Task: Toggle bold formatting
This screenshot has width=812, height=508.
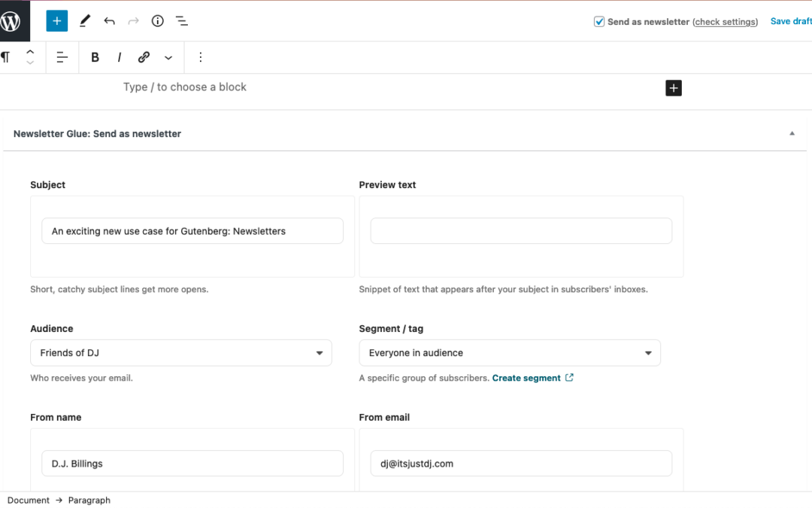Action: point(95,57)
